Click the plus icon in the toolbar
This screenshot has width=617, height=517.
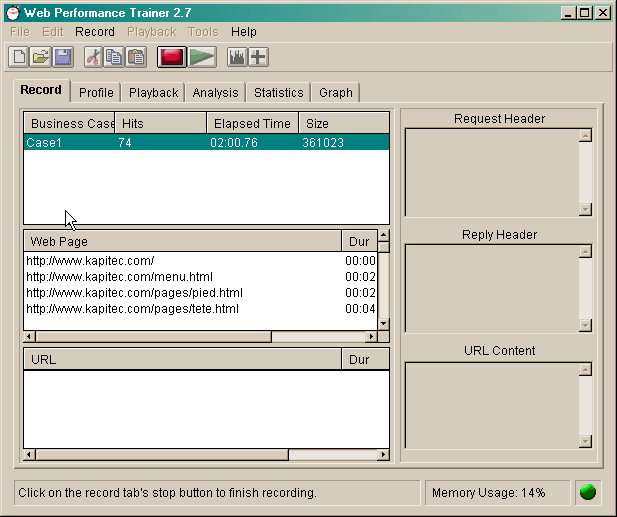pyautogui.click(x=258, y=57)
